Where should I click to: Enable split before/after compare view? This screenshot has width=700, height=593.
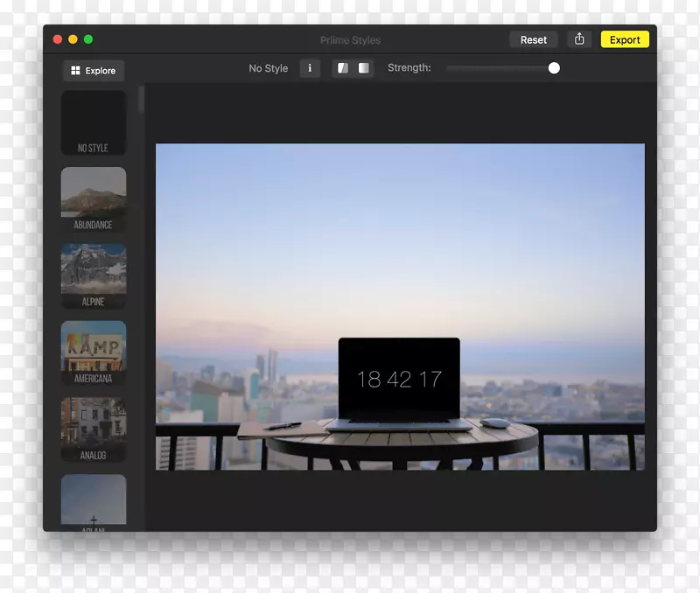343,68
